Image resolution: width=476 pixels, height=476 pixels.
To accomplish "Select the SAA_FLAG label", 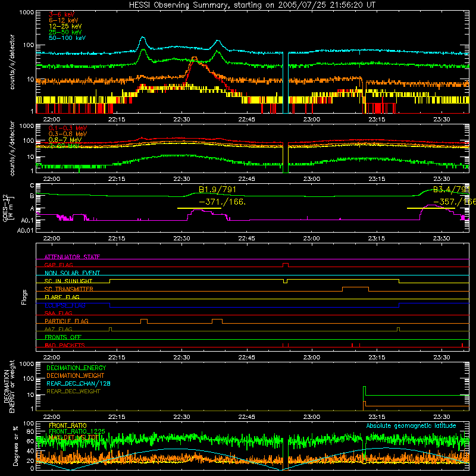I will pyautogui.click(x=58, y=313).
